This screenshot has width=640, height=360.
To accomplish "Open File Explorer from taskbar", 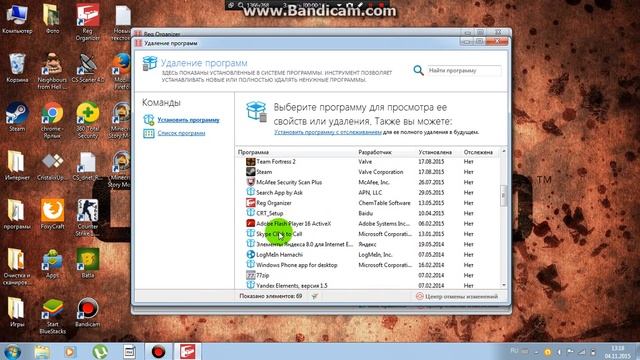I will coord(42,351).
